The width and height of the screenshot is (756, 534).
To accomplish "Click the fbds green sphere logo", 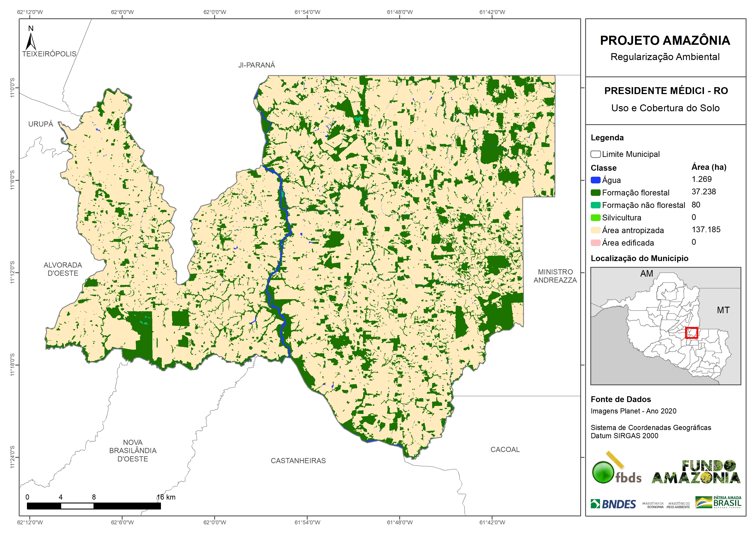I will [603, 472].
